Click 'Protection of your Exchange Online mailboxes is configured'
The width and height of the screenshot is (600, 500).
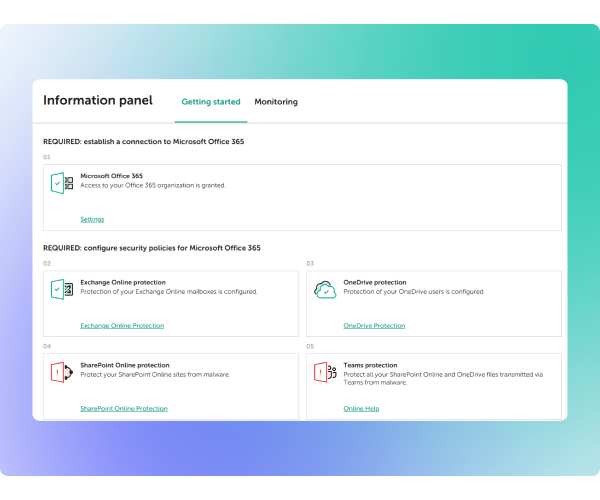pos(169,292)
